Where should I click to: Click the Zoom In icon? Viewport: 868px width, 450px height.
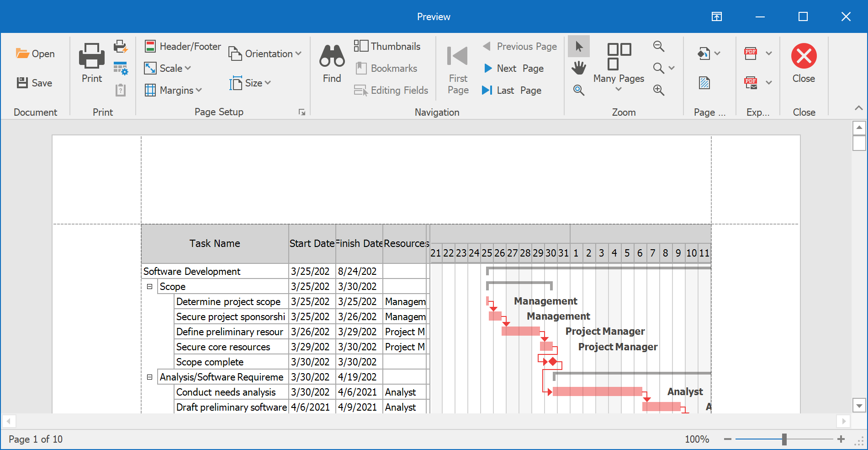click(x=658, y=90)
